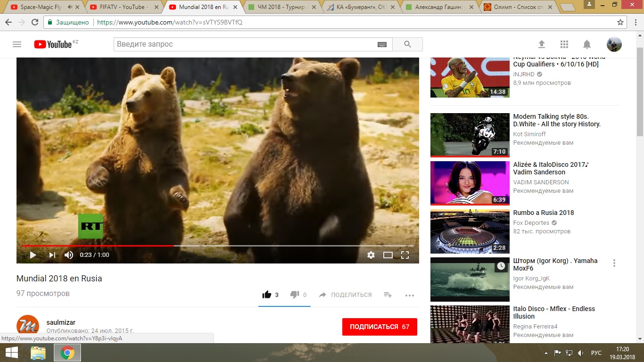Open system volume tray icon
The height and width of the screenshot is (362, 644).
581,353
